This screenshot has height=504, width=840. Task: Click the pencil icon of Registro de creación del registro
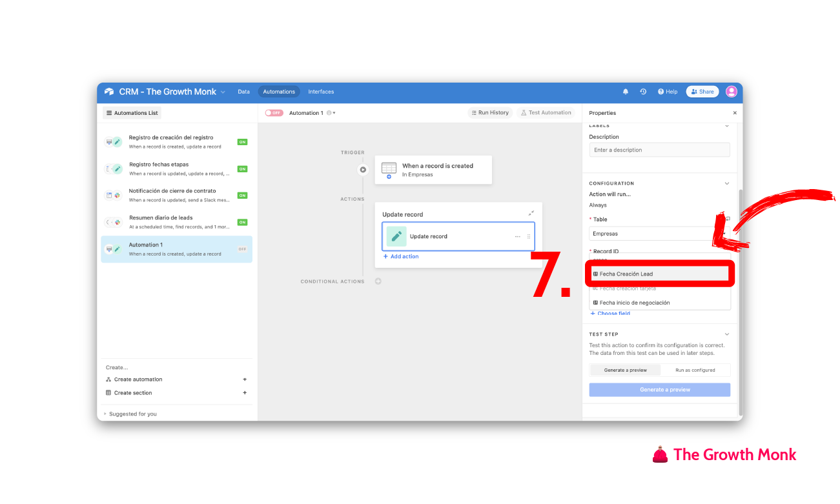click(x=117, y=142)
